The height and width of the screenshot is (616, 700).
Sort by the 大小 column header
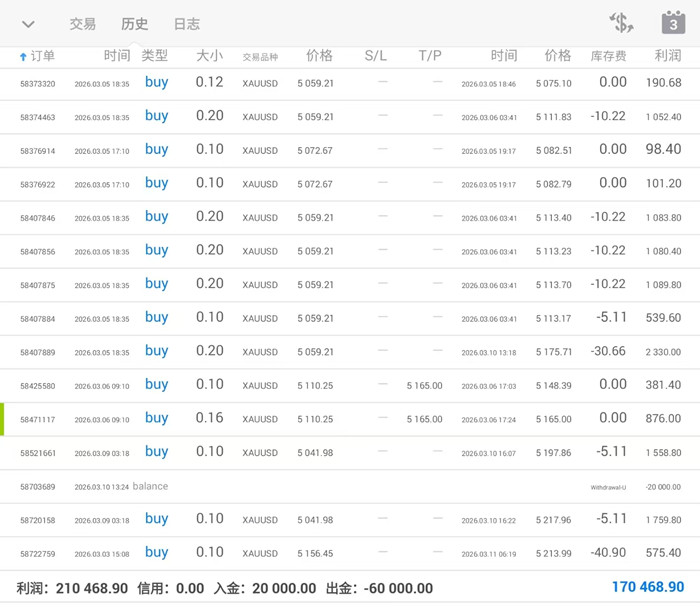tap(209, 56)
